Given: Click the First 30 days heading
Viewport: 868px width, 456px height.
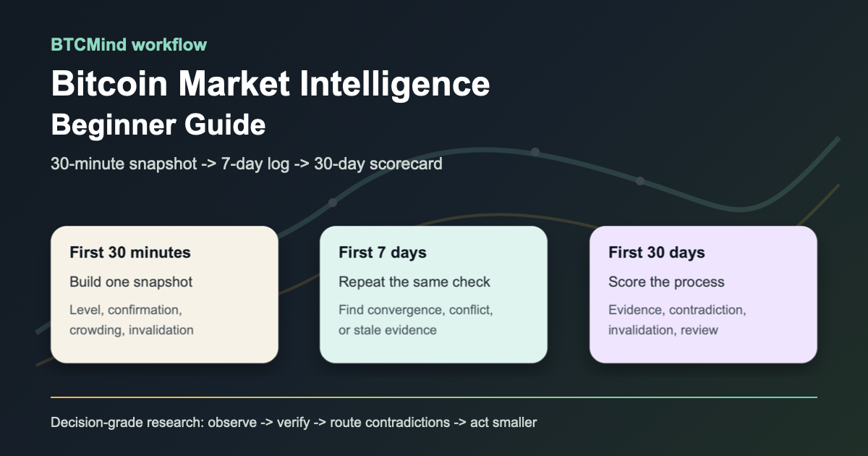Looking at the screenshot, I should (x=657, y=253).
